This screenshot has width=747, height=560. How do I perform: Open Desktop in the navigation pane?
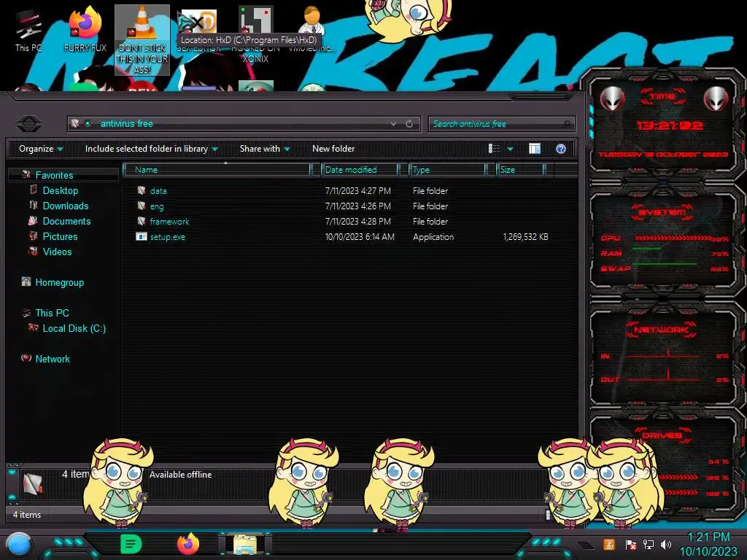point(60,190)
